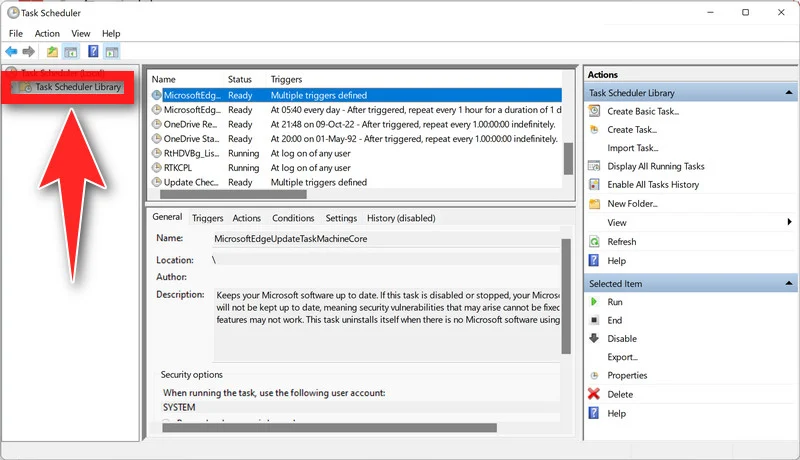Click the End stop-square icon
800x460 pixels.
coord(594,320)
